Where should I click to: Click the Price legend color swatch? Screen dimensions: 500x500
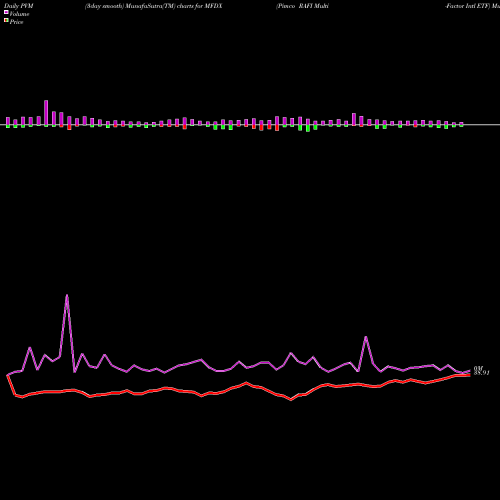tap(6, 21)
